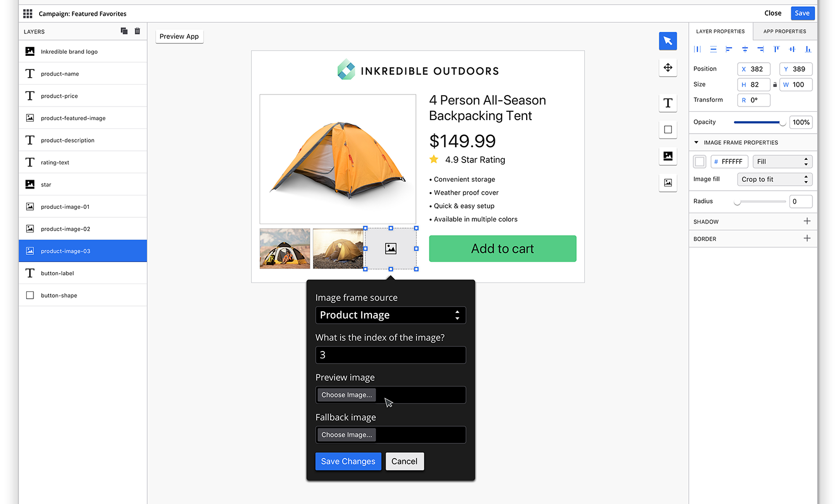Click the Opacity slider
836x504 pixels.
coord(760,122)
